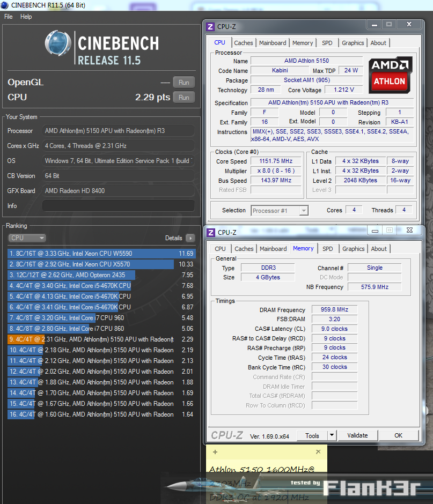This screenshot has height=504, width=433.
Task: Click lower CPU-Z title bar Z icon
Action: click(211, 232)
